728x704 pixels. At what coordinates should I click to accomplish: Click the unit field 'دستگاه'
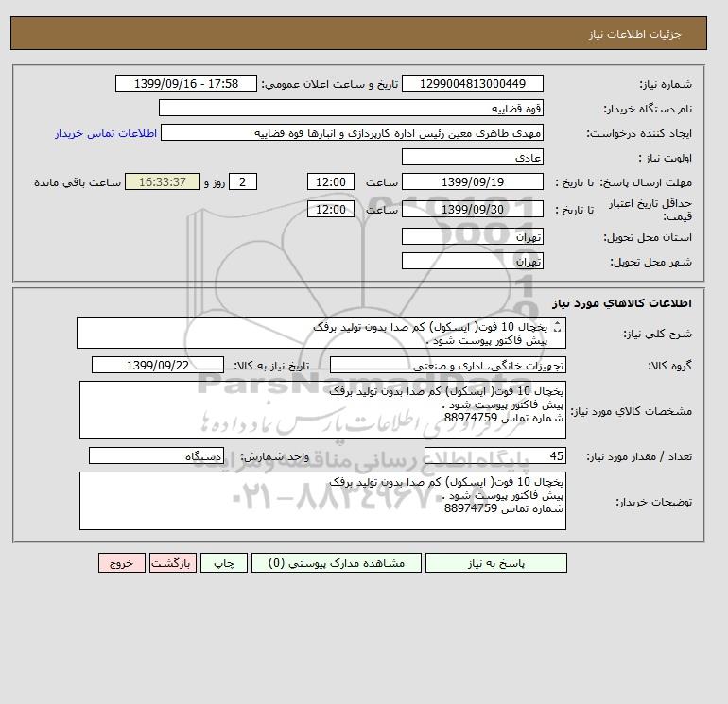point(156,455)
